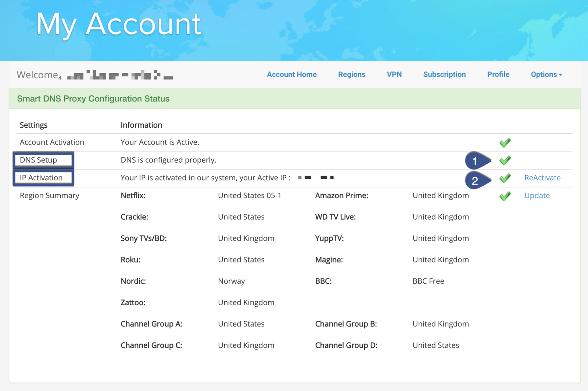Screen dimensions: 588x391
Task: Click the Region Summary green checkmark
Action: point(505,196)
